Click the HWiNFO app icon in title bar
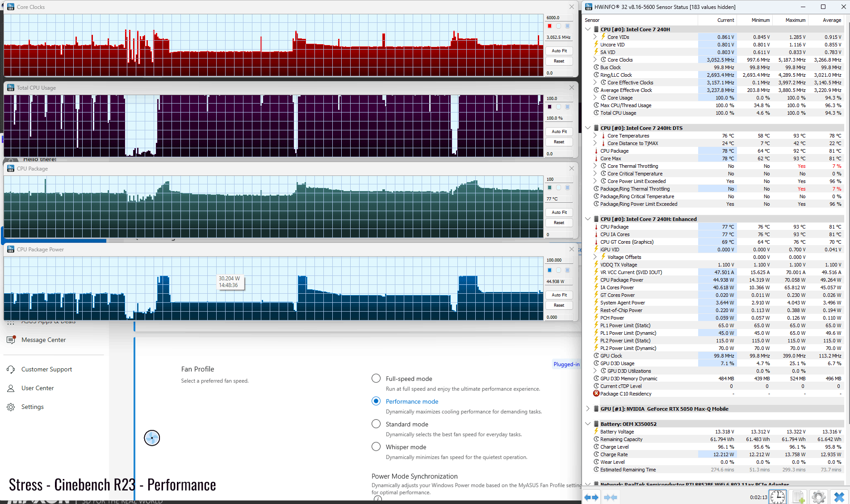Image resolution: width=850 pixels, height=504 pixels. [589, 7]
